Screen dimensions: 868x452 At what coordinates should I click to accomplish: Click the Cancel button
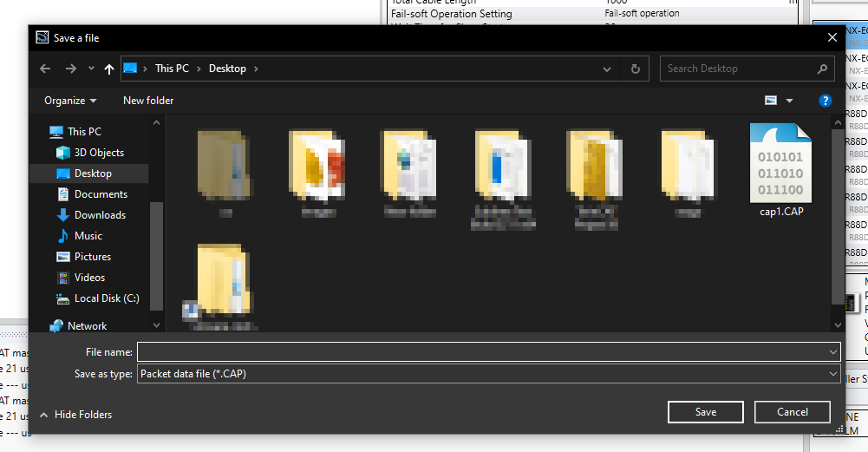pyautogui.click(x=793, y=412)
